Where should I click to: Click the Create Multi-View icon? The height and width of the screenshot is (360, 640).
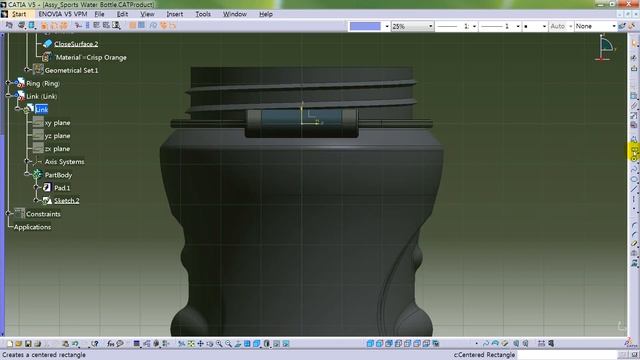247,344
